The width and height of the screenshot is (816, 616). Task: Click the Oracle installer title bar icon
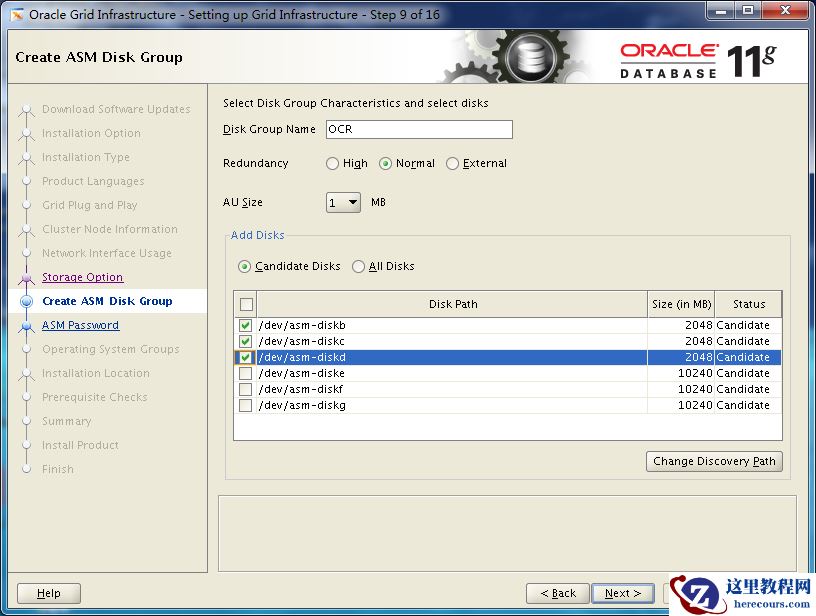coord(17,15)
